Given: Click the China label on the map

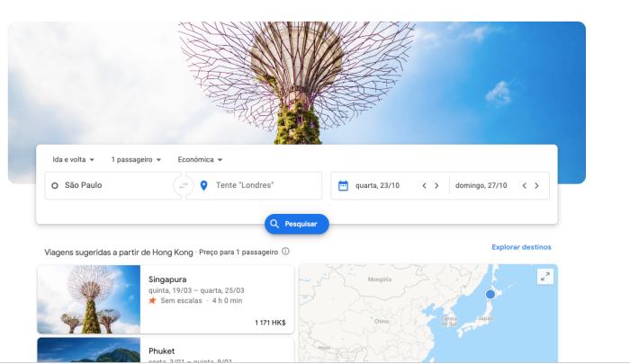Looking at the screenshot, I should coord(382,321).
